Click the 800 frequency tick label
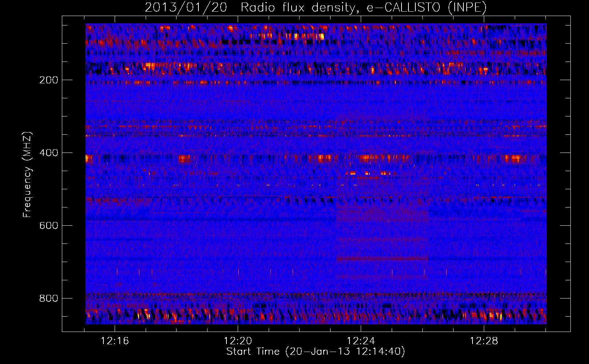Image resolution: width=589 pixels, height=364 pixels. pyautogui.click(x=49, y=298)
